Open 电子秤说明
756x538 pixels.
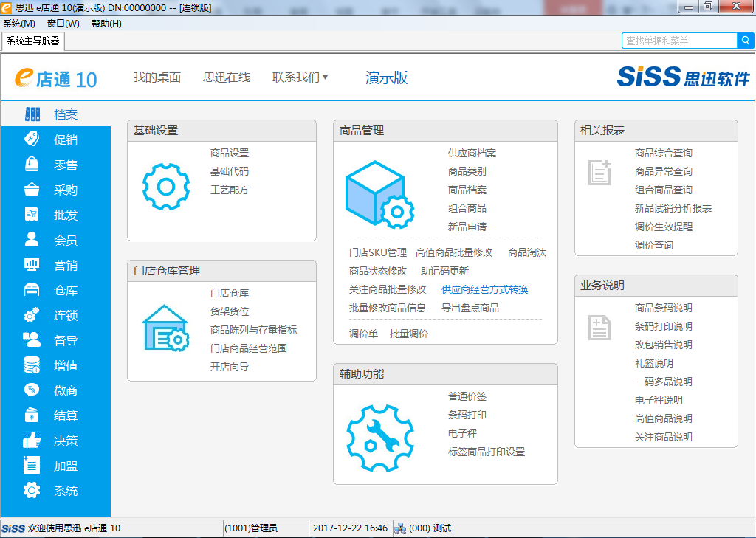coord(659,400)
